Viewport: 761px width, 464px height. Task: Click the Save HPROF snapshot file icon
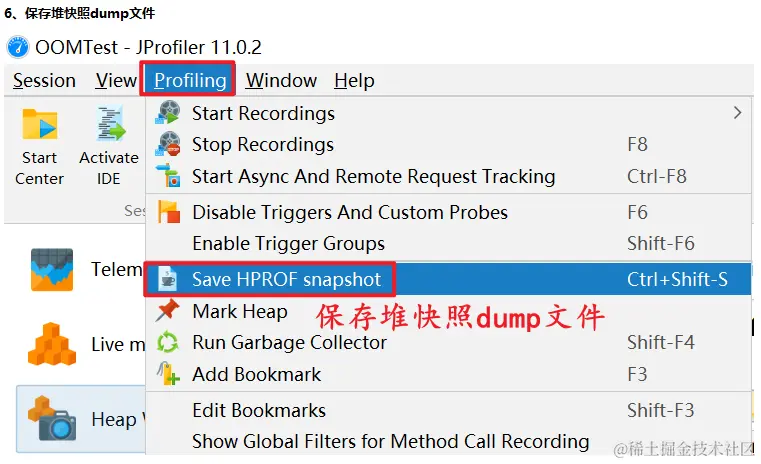(x=167, y=279)
